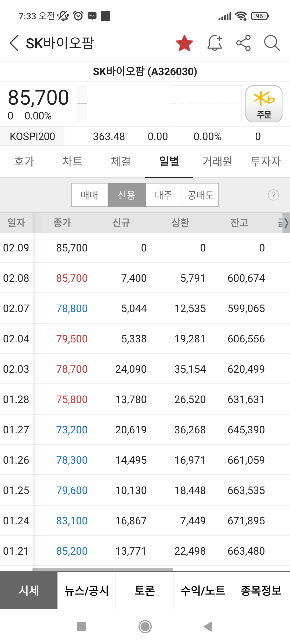Tap the 13,771 new credit on 01.21

131,551
